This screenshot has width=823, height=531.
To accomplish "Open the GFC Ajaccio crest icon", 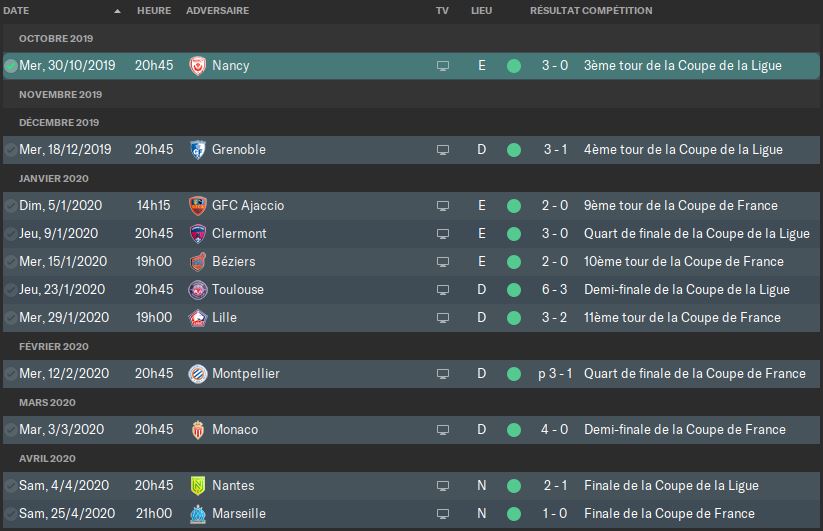I will [x=197, y=206].
